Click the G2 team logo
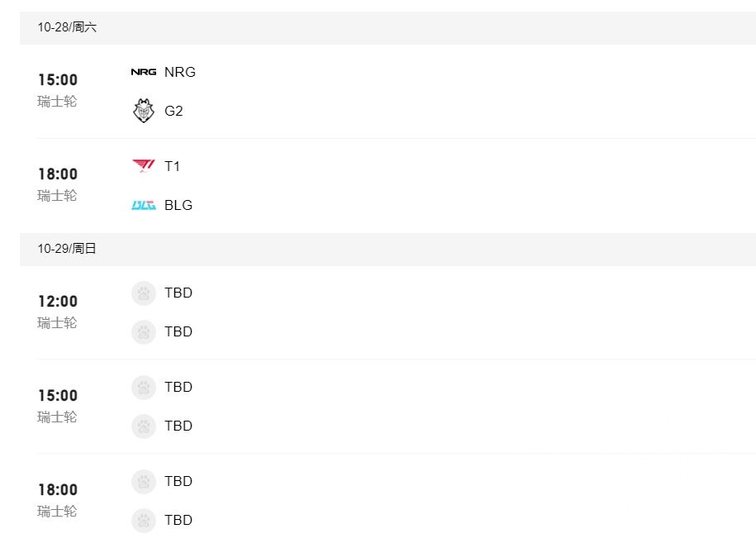Image resolution: width=756 pixels, height=543 pixels. (x=144, y=111)
